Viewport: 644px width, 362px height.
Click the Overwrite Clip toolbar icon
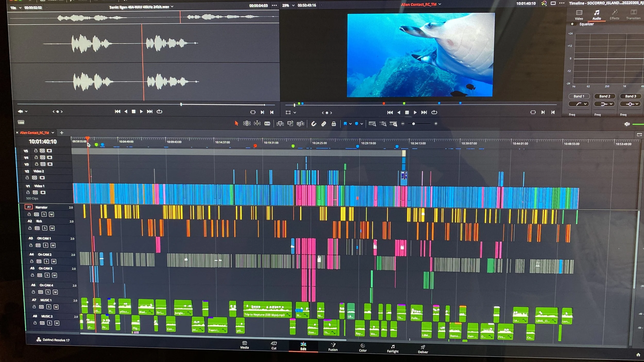[x=290, y=124]
